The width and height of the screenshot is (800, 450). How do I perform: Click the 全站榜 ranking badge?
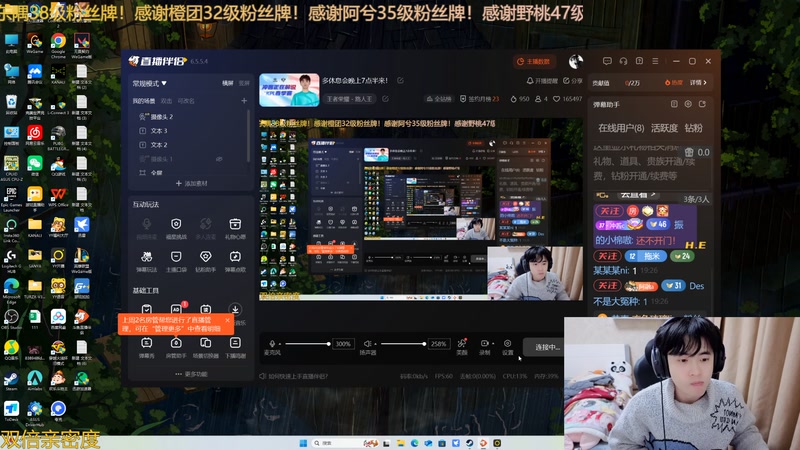pos(439,99)
